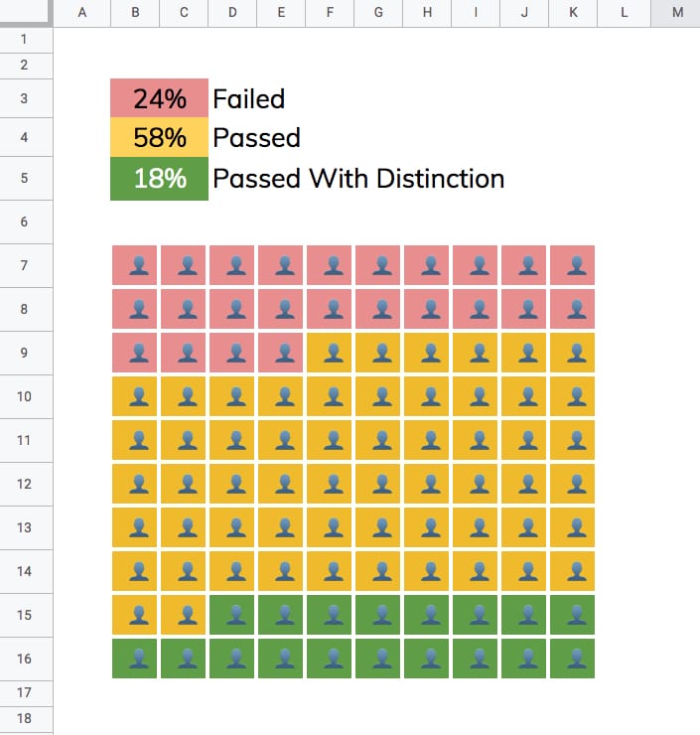This screenshot has width=700, height=735.
Task: Click the "Failed" label text
Action: coord(249,98)
